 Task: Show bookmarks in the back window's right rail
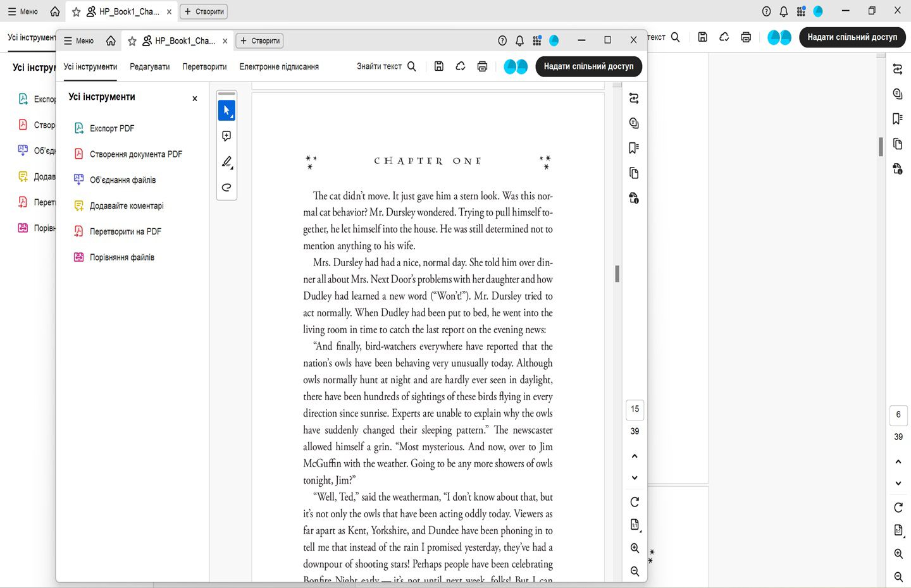point(897,119)
